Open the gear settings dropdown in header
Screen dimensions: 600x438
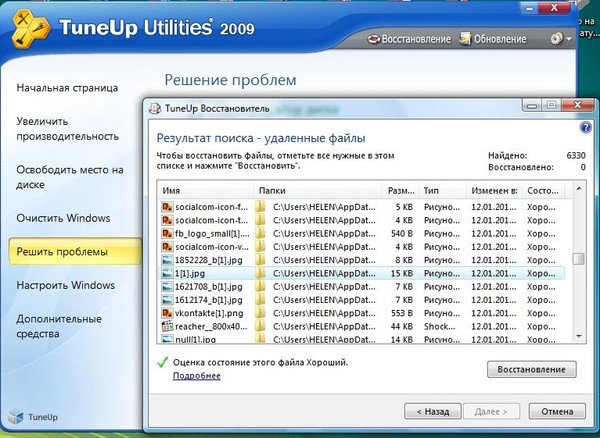[561, 39]
